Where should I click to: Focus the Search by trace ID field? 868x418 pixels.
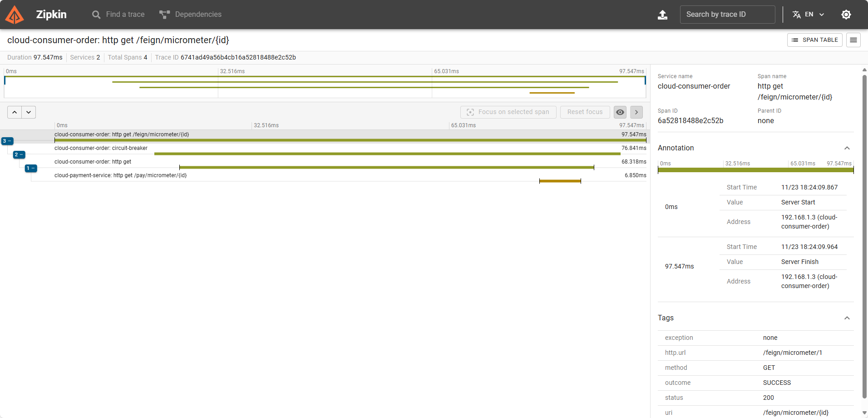pos(727,15)
